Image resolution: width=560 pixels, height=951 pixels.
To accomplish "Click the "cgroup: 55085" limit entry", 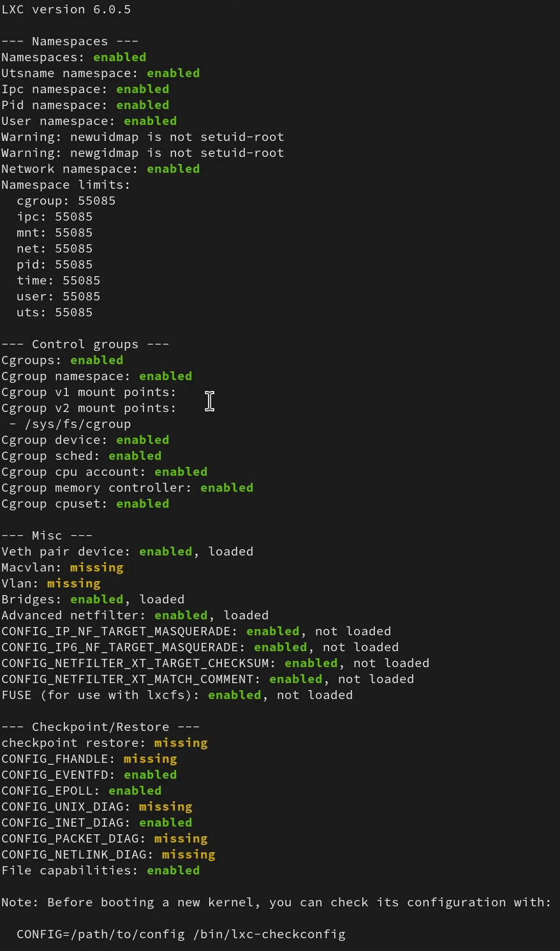I will tap(66, 201).
